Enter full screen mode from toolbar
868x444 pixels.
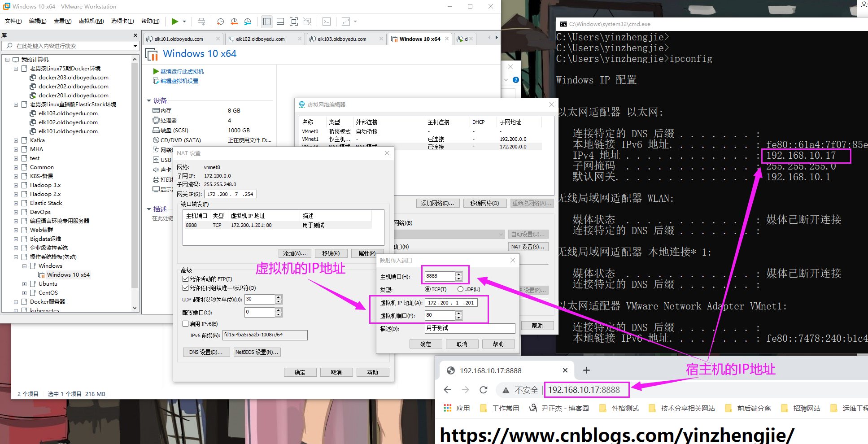click(x=294, y=22)
